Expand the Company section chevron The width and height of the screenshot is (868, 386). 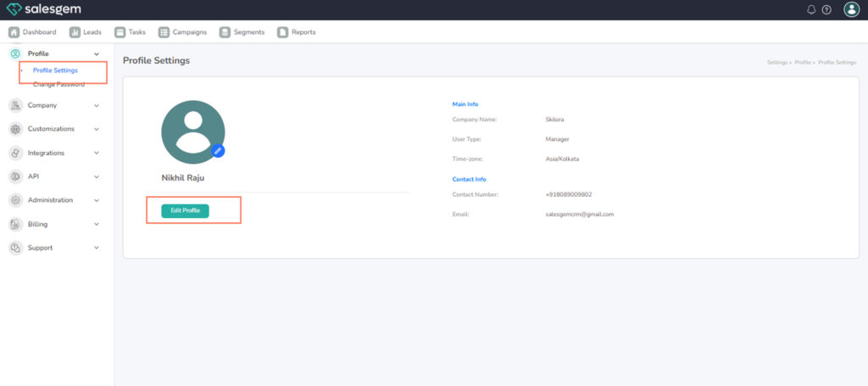tap(97, 105)
